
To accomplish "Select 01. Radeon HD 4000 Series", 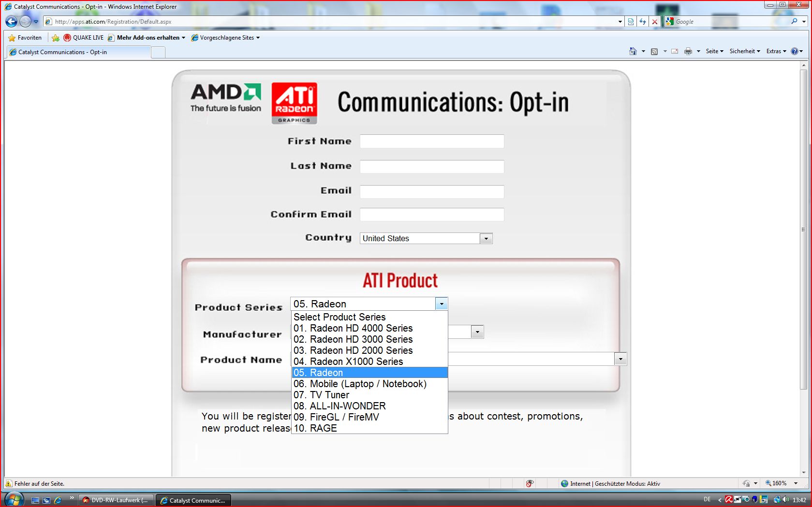I will click(x=369, y=328).
